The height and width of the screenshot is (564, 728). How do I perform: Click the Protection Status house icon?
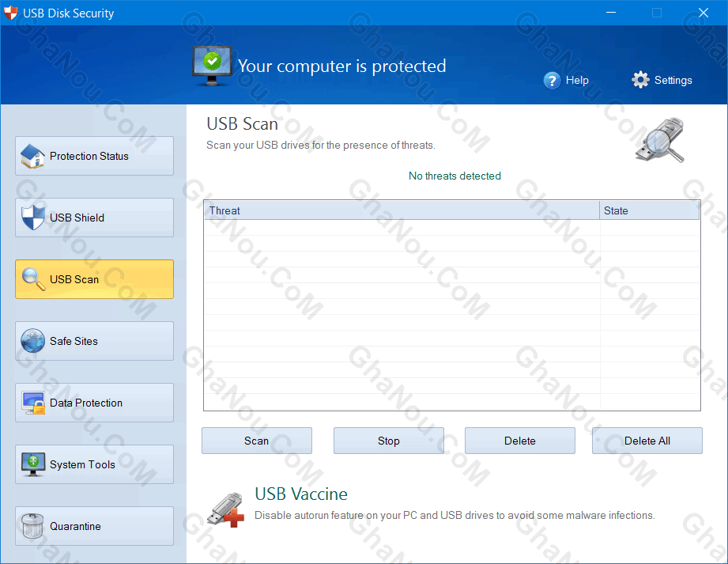pos(32,156)
